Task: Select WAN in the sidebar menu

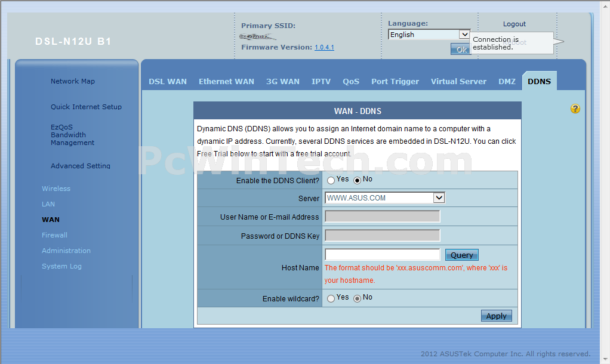Action: click(x=51, y=220)
